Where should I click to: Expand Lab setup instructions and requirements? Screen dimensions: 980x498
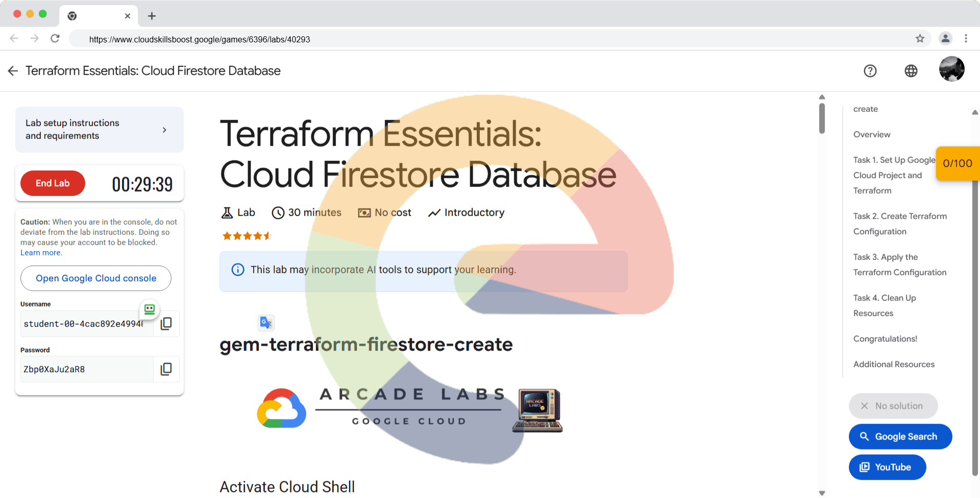(100, 130)
